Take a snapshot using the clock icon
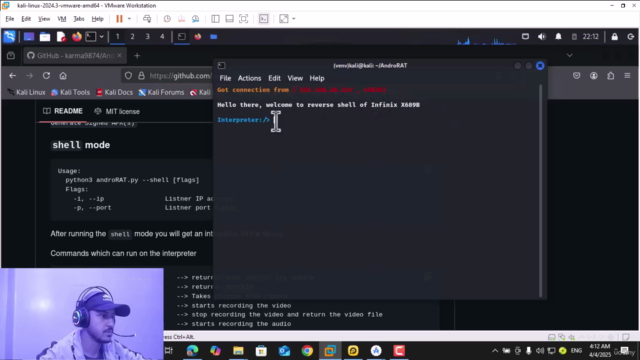 click(167, 19)
